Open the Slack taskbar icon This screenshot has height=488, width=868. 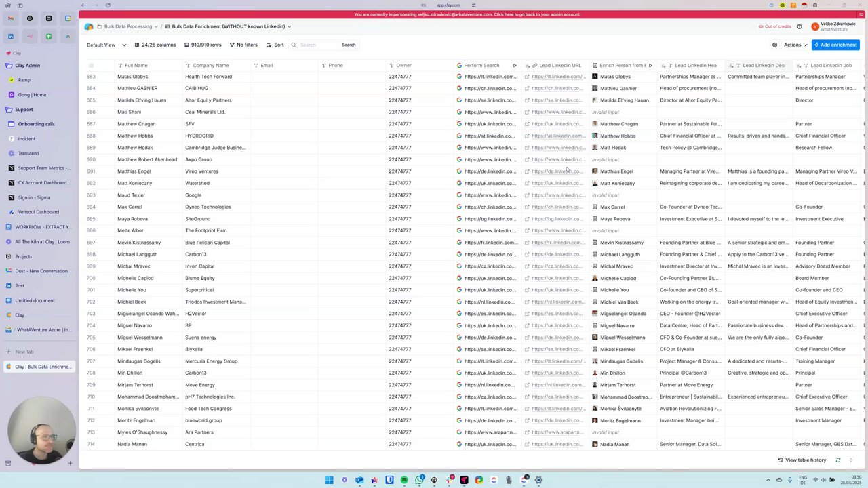click(450, 480)
